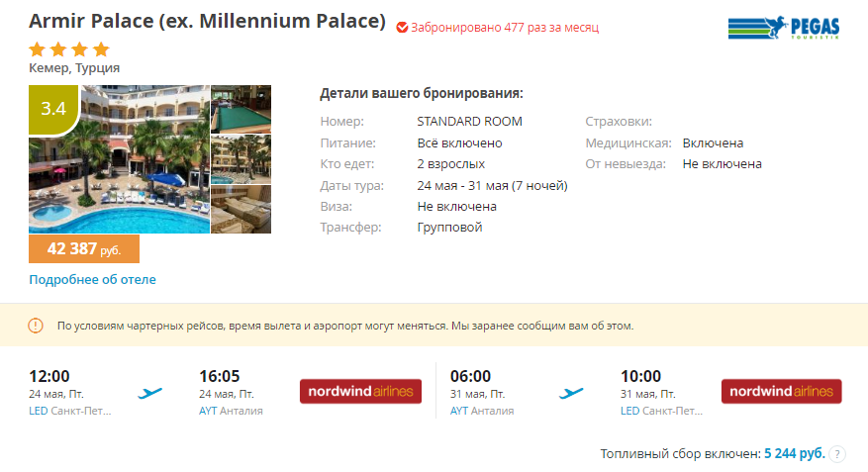
Task: Click the red checkmark booking count icon
Action: point(402,28)
